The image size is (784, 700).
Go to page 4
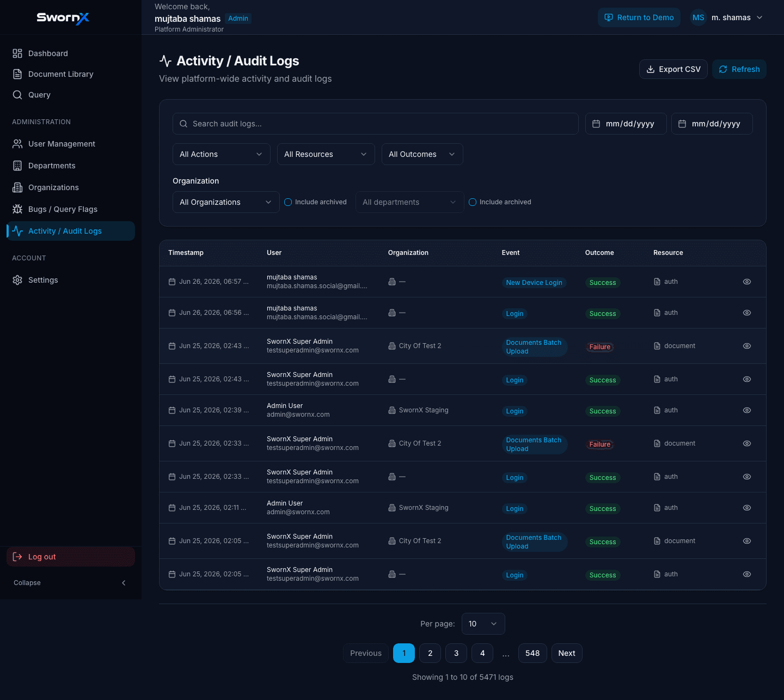(482, 653)
